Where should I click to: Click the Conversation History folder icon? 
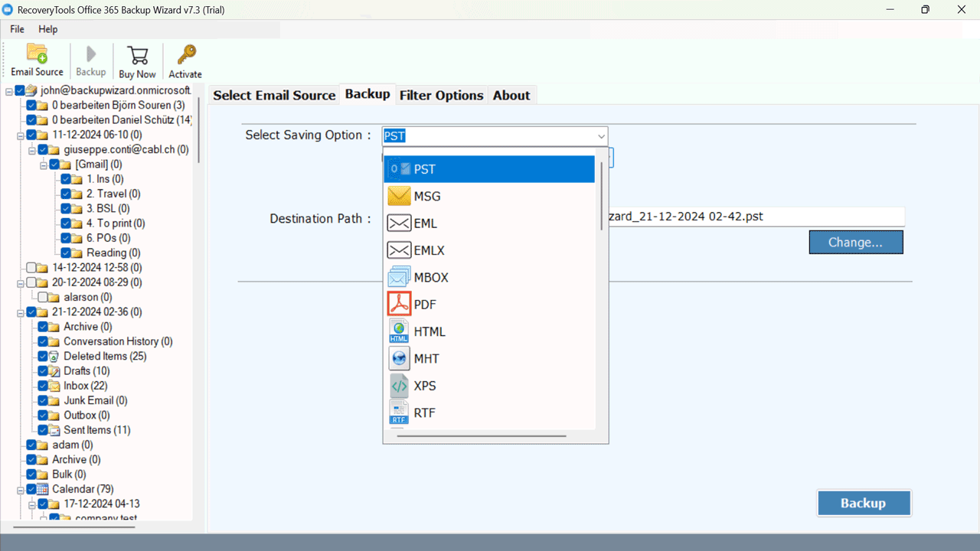(54, 342)
